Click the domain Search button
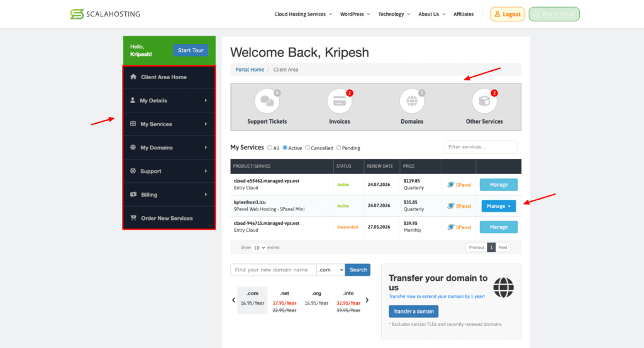Image resolution: width=644 pixels, height=348 pixels. coord(358,269)
